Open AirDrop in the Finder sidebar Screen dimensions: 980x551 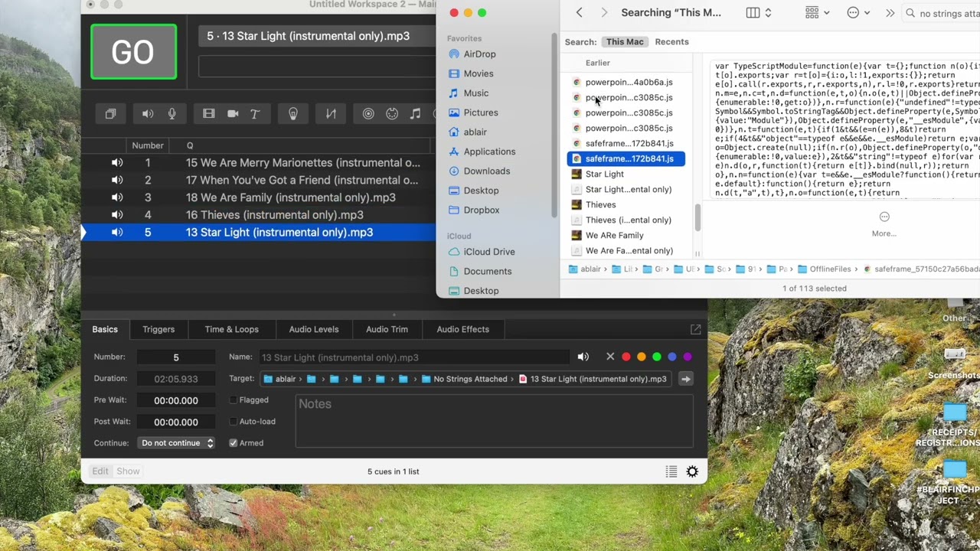[x=472, y=54]
